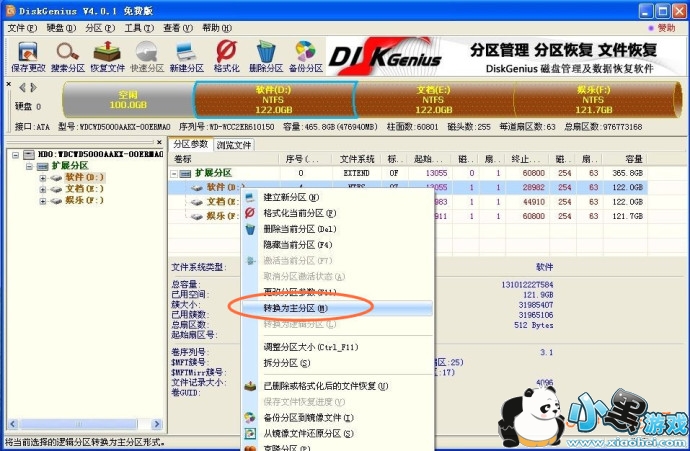The height and width of the screenshot is (451, 690).
Task: Select 扩展分区 row in partition table
Action: (x=407, y=173)
